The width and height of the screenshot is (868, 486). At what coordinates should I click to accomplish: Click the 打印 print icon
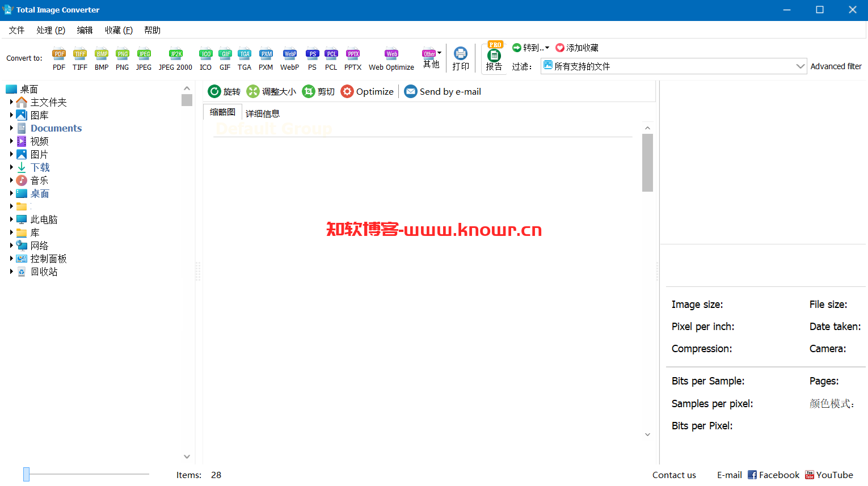[x=461, y=59]
